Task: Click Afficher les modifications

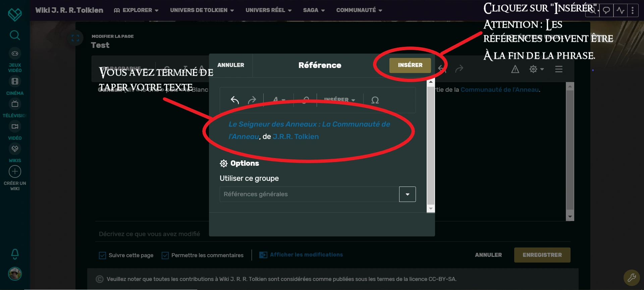Action: [301, 255]
